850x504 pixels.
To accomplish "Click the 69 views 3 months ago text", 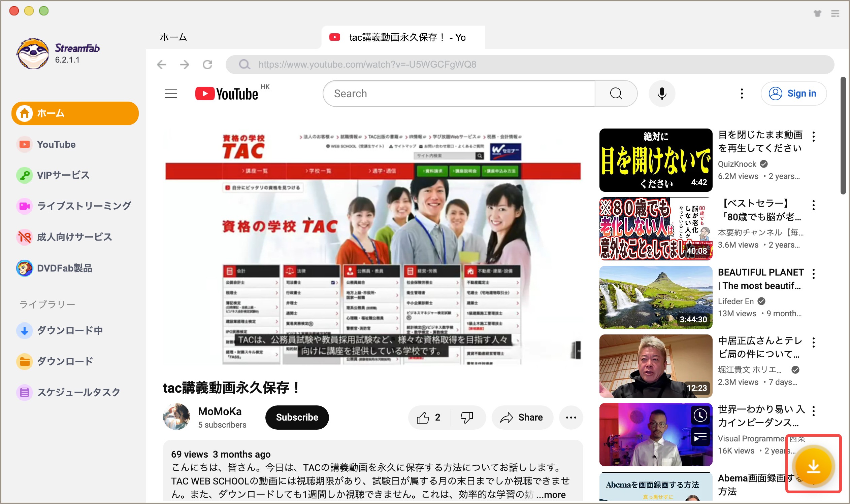I will click(221, 454).
